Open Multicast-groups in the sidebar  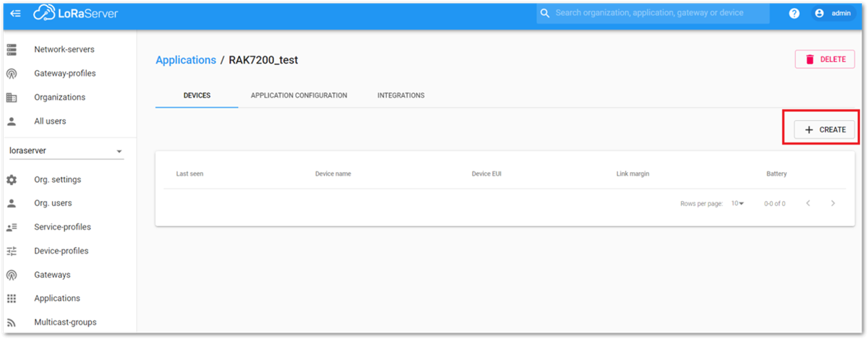pyautogui.click(x=65, y=322)
